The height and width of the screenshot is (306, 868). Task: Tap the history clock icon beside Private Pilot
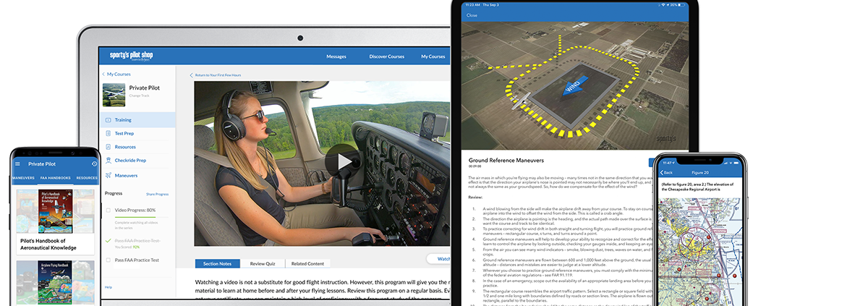(95, 163)
